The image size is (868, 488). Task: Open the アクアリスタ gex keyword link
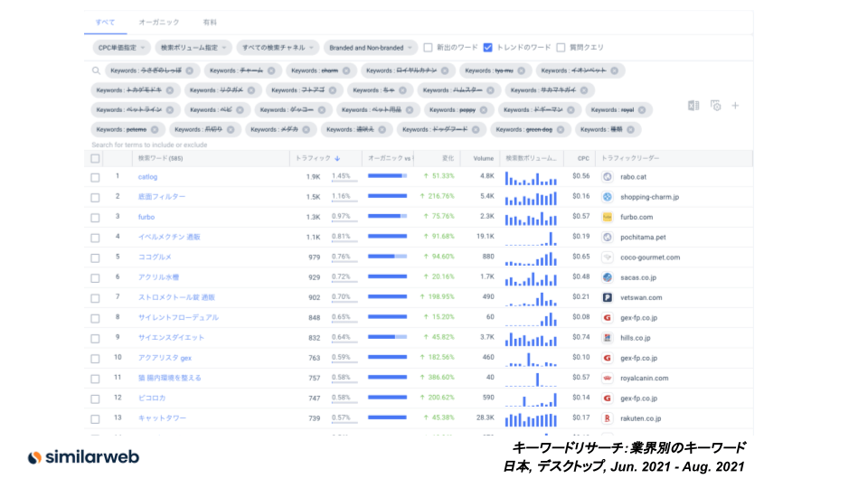pos(165,358)
